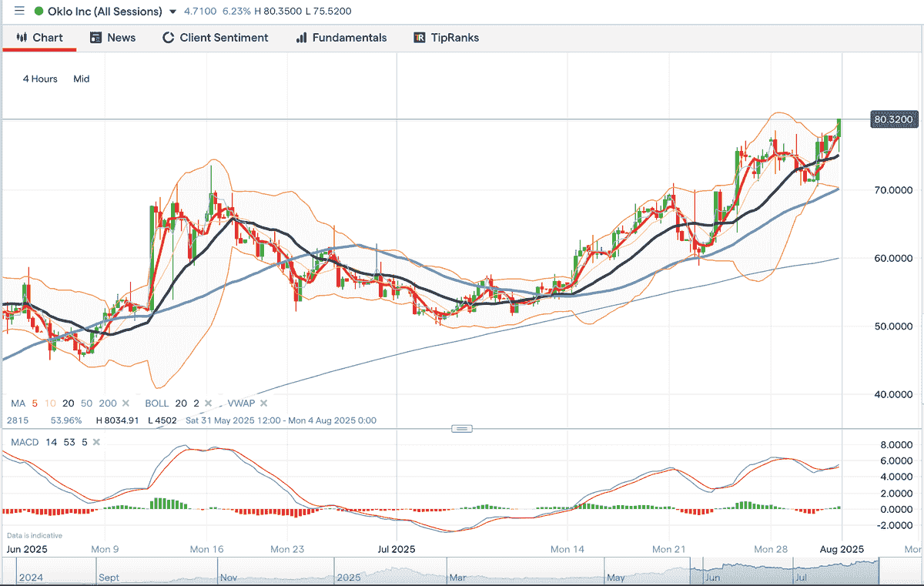Change the Mid price type selector
This screenshot has height=586, width=924.
[82, 79]
